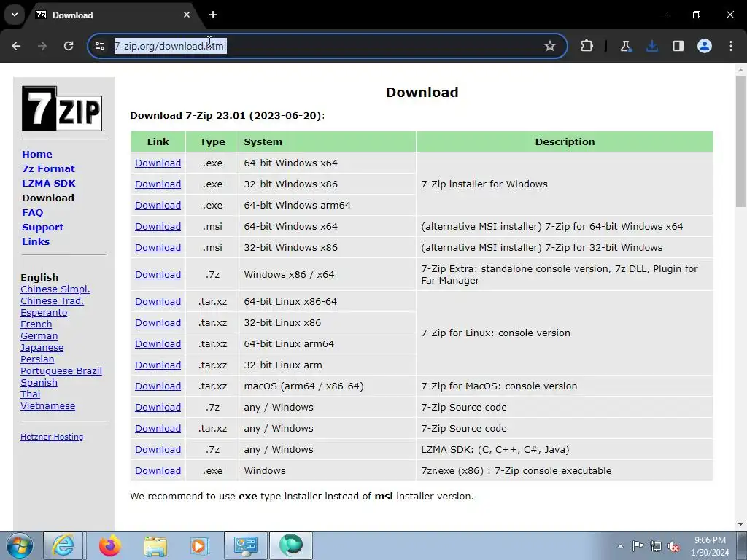Download .exe for 64-bit Windows x64
The height and width of the screenshot is (560, 747).
[158, 163]
